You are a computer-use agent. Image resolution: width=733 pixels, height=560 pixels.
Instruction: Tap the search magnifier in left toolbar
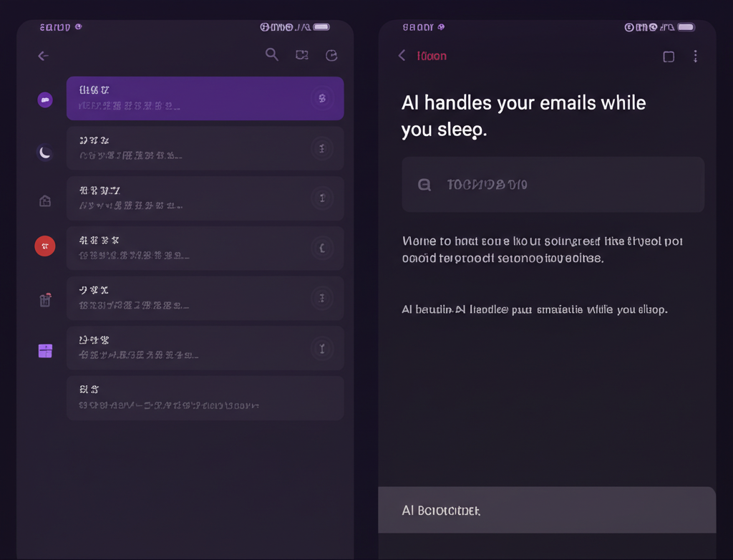[x=272, y=54]
